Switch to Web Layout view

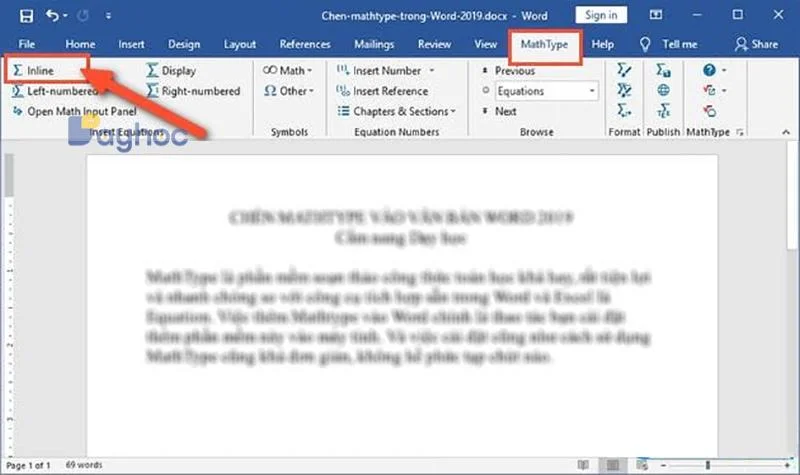[x=642, y=465]
